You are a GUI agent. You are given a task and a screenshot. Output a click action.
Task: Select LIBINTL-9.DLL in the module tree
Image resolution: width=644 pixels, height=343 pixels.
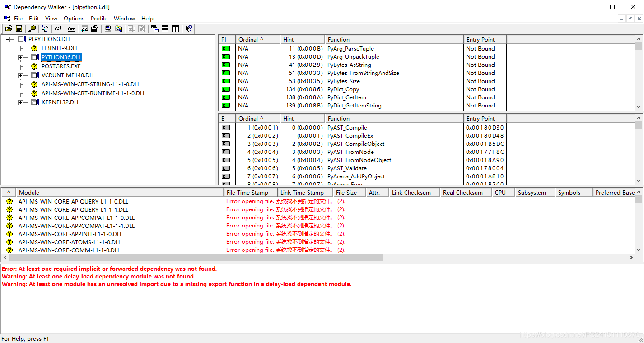60,48
